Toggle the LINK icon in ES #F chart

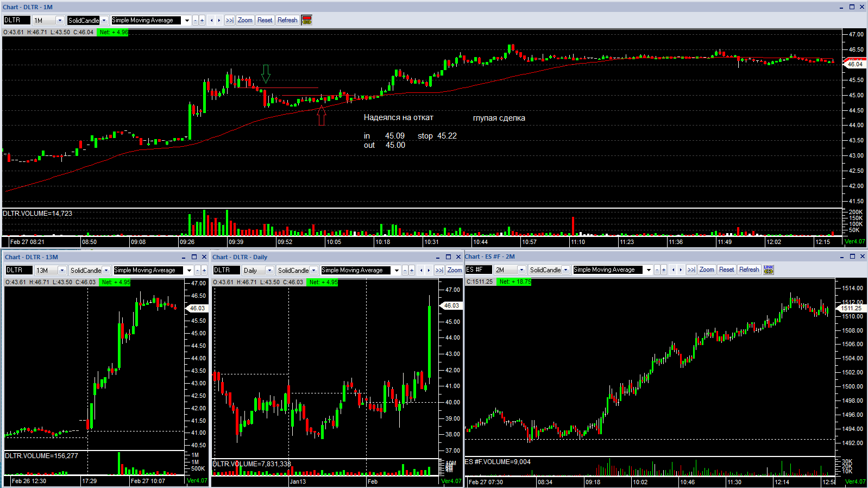pos(769,270)
